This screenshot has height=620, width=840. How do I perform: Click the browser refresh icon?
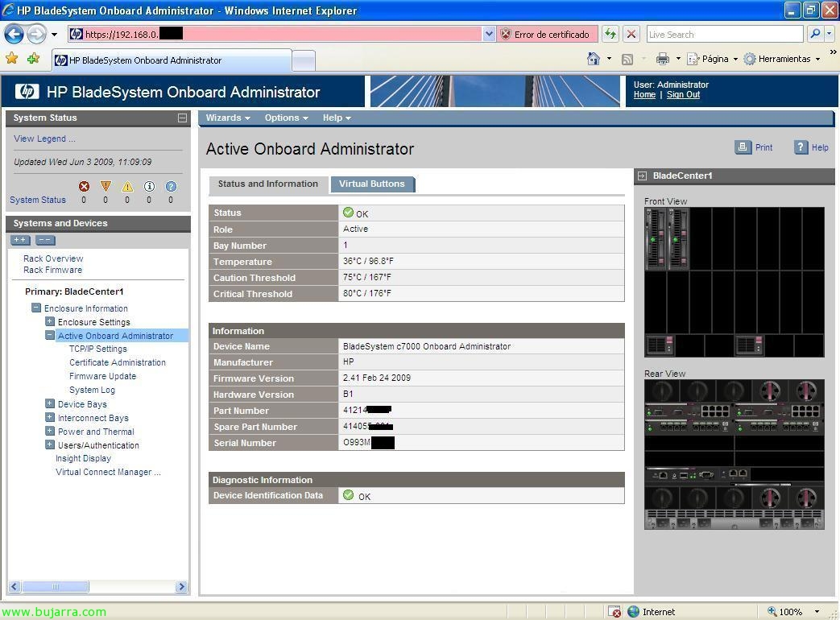coord(610,35)
